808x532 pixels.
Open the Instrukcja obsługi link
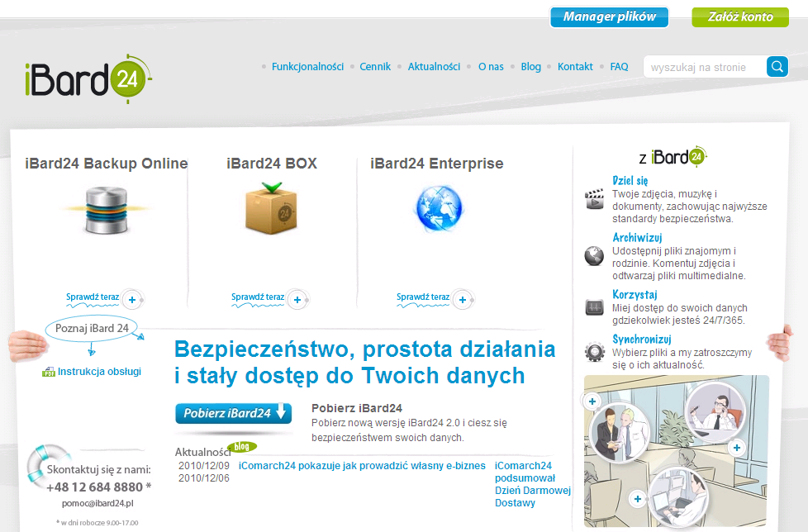99,371
